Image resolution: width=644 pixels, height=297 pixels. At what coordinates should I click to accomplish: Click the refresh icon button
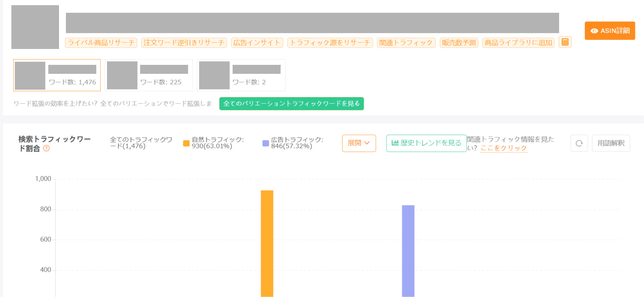pos(579,143)
